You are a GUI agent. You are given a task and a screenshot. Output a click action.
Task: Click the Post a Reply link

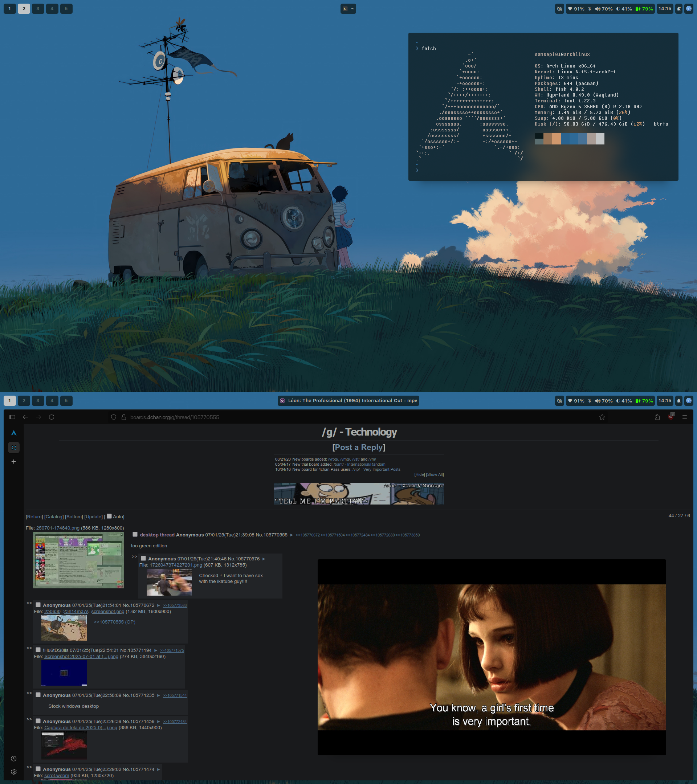point(359,447)
